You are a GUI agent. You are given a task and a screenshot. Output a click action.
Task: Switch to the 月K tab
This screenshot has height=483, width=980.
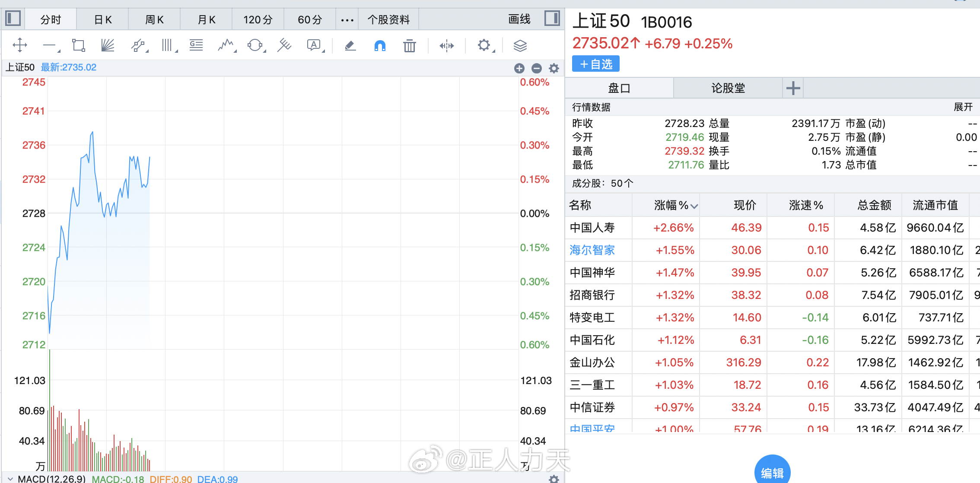pos(206,19)
